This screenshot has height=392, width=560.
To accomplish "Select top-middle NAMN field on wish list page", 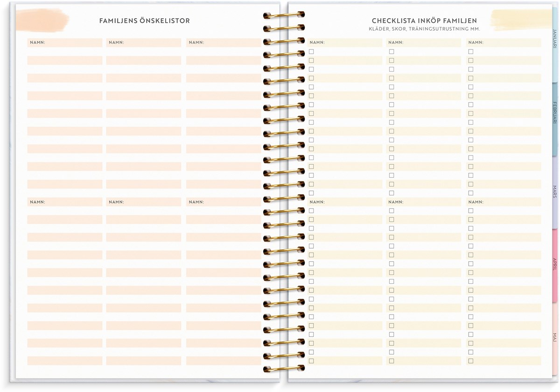I will click(144, 42).
